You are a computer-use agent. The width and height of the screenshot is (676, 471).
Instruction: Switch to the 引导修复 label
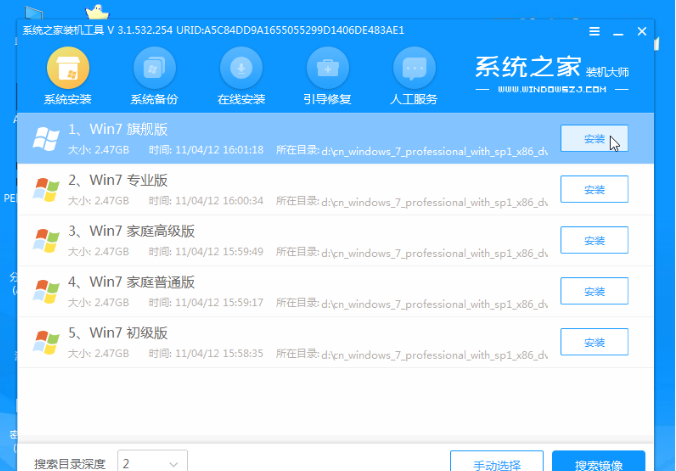pyautogui.click(x=327, y=99)
